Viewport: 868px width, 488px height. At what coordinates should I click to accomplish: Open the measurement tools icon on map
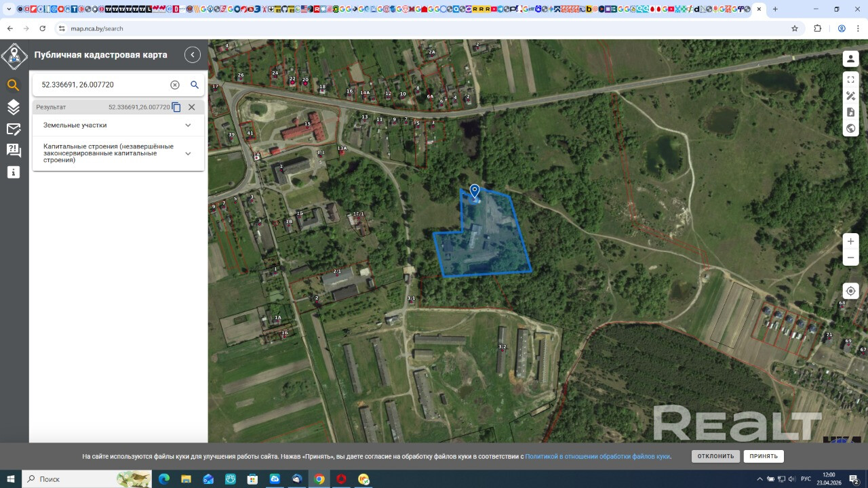coord(850,96)
